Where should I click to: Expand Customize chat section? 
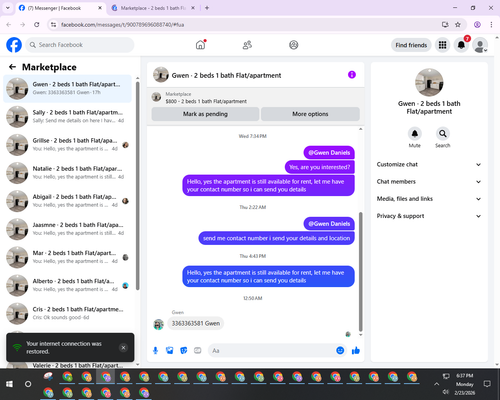[x=429, y=164]
